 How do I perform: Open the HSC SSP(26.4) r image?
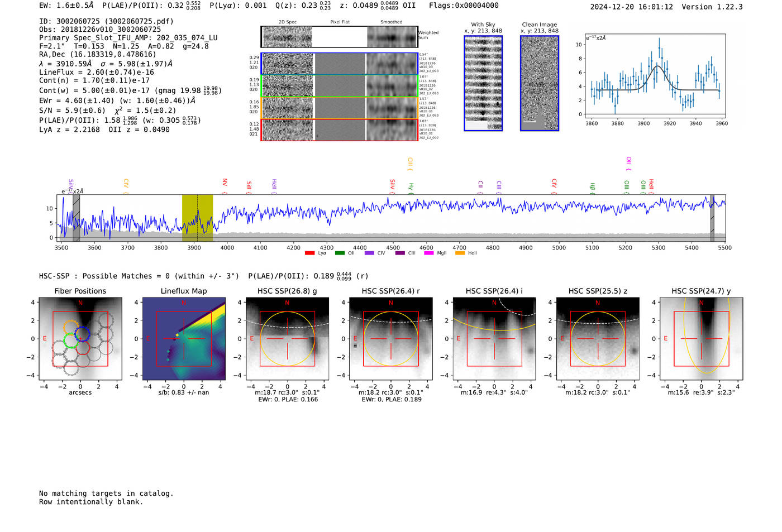coord(390,339)
